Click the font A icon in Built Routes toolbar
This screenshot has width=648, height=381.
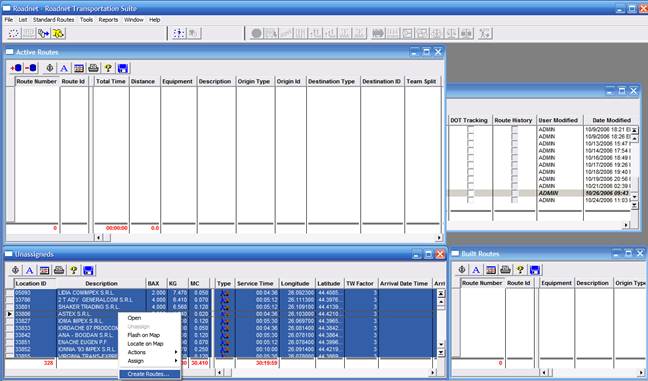[476, 270]
